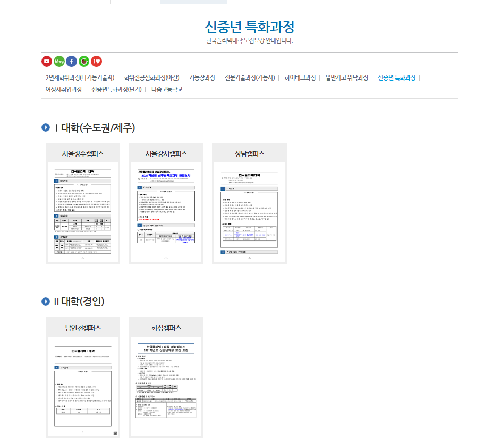Click the bullet icon beside 'II 대학(경인)'
Viewport: 484px width, 448px height.
point(46,301)
